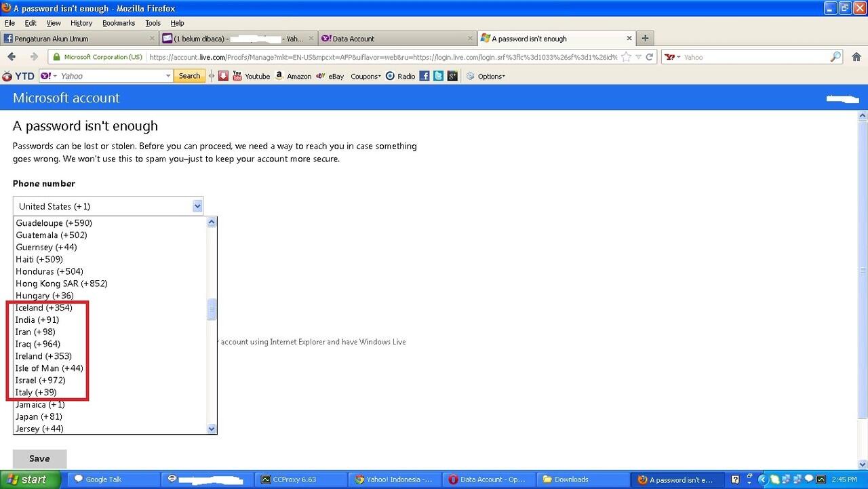Open Yahoo! Indonesia Chrome taskbar item
This screenshot has width=868, height=489.
coord(395,480)
